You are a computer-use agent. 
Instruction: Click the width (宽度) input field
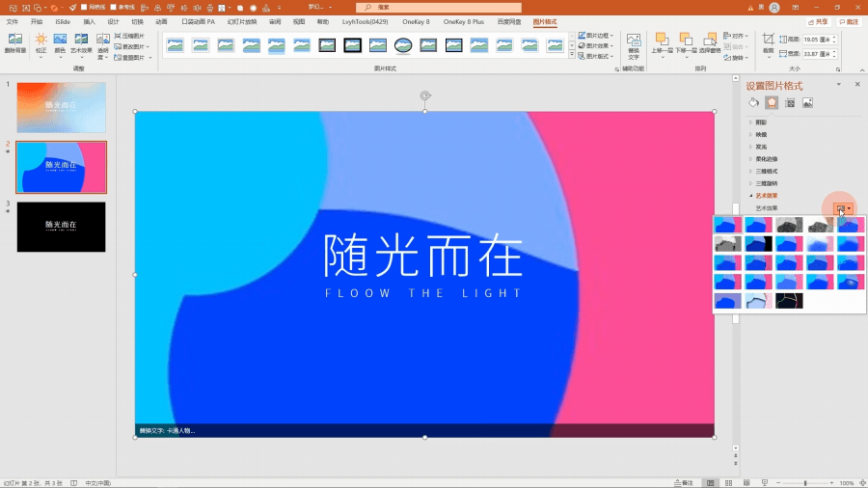pyautogui.click(x=819, y=54)
